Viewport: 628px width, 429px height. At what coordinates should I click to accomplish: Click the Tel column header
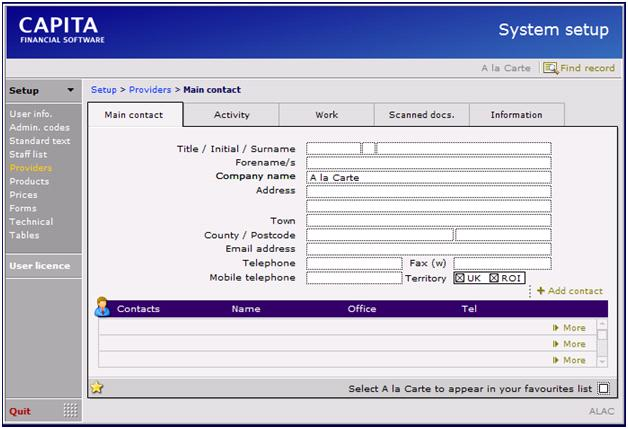click(x=469, y=309)
